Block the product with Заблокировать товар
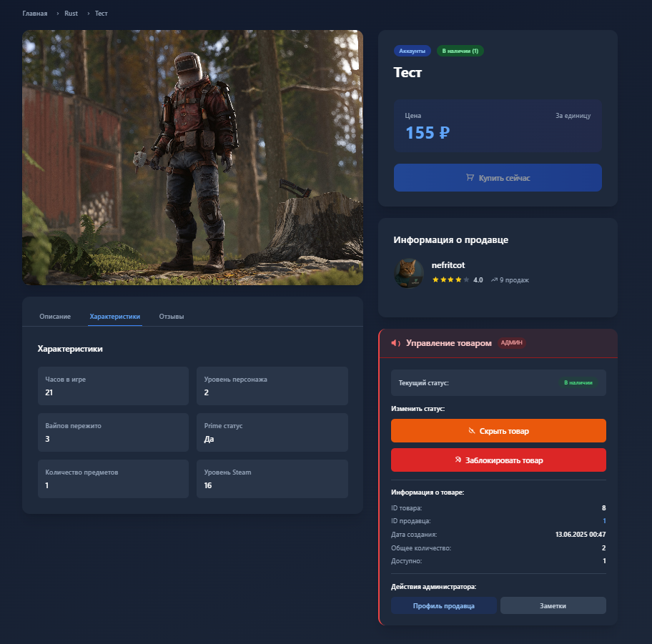 coord(498,460)
